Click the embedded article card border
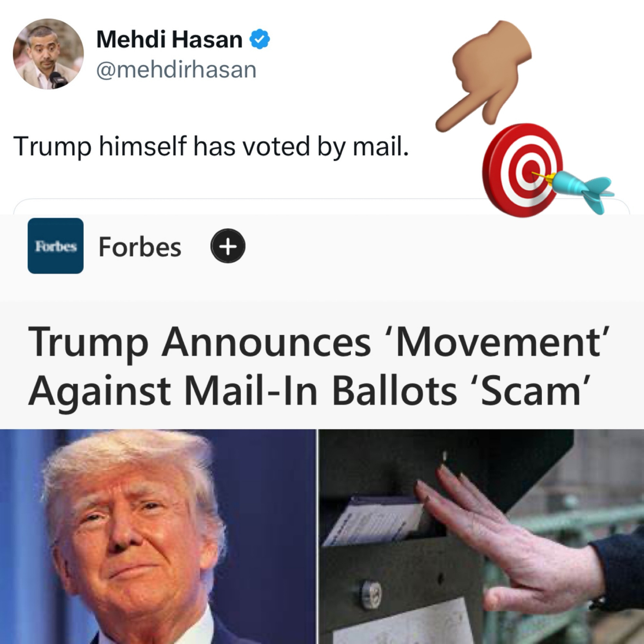This screenshot has width=644, height=644. 321,207
